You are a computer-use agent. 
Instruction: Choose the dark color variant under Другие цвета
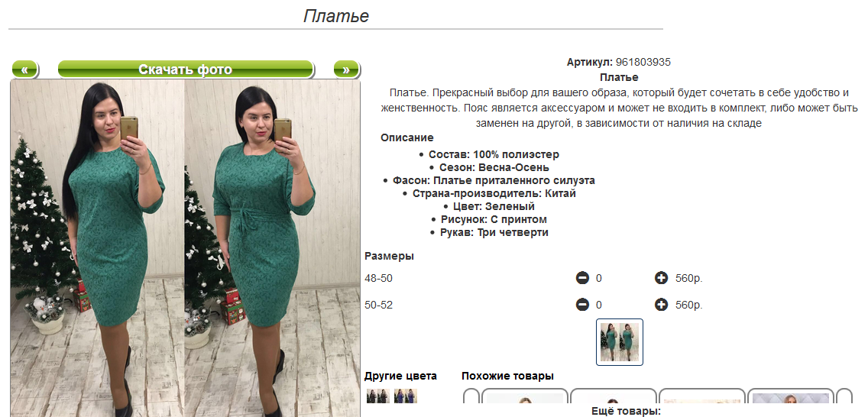[378, 396]
